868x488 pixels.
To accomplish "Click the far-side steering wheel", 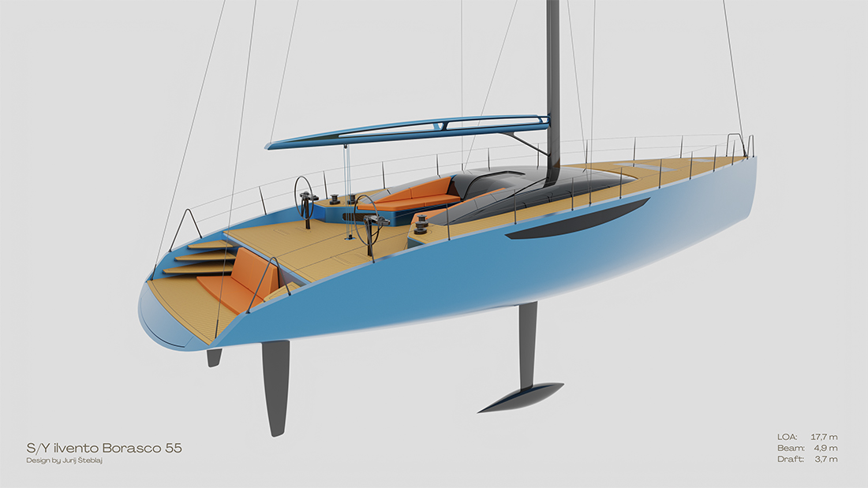I will point(304,192).
